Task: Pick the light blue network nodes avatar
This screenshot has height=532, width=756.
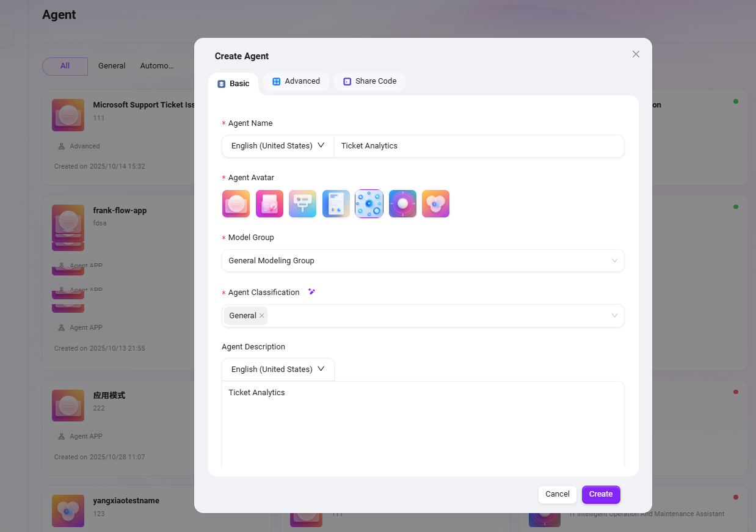Action: coord(369,204)
